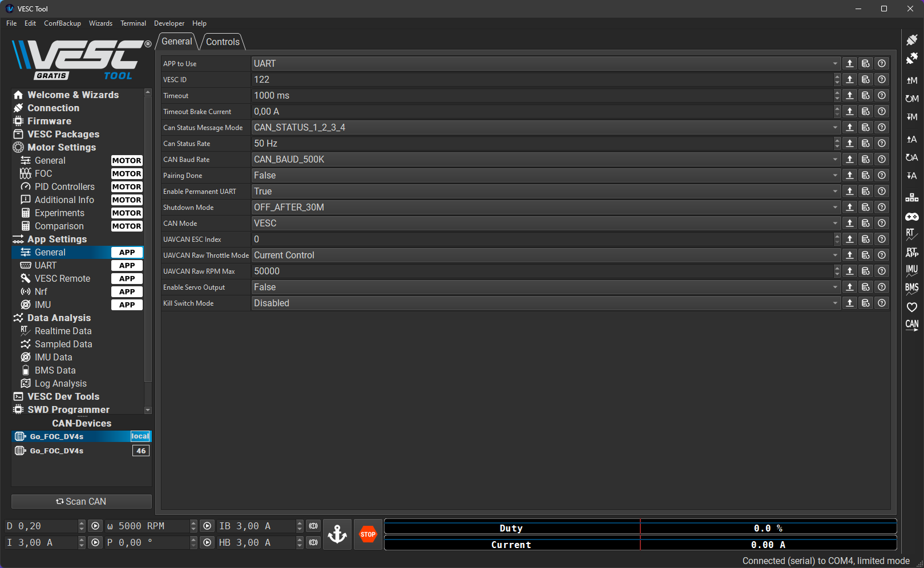The height and width of the screenshot is (568, 924).
Task: Toggle the heart alive-commands icon
Action: point(911,307)
